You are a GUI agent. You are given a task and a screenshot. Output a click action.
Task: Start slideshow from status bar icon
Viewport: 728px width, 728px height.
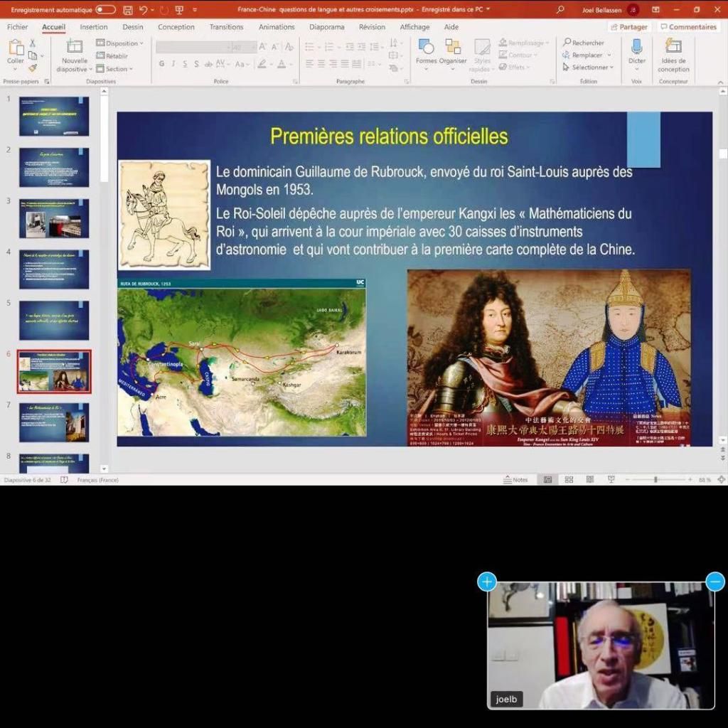coord(611,480)
